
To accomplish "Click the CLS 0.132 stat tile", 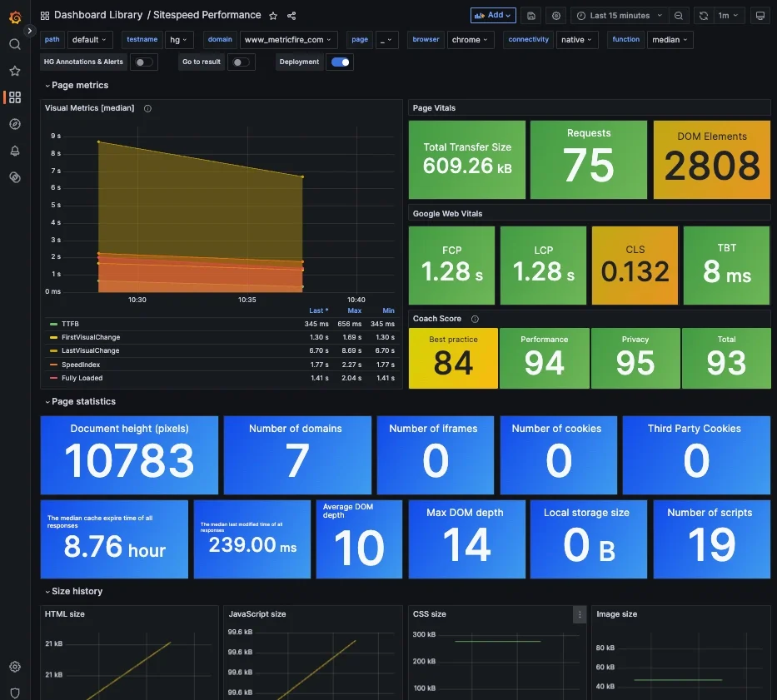I will coord(635,266).
